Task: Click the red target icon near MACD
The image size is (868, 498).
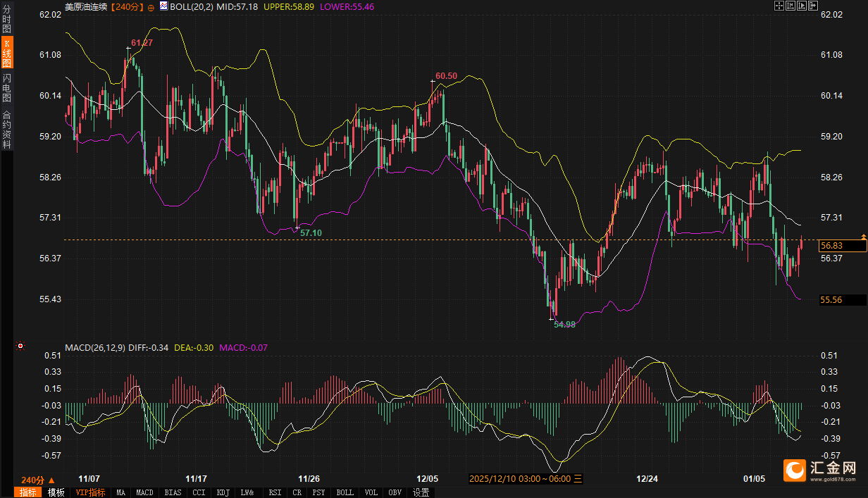Action: click(x=20, y=347)
